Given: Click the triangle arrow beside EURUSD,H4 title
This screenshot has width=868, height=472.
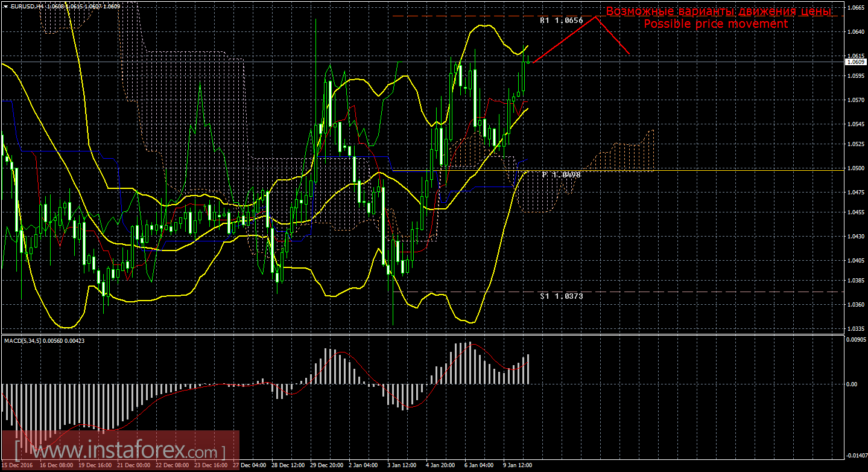Looking at the screenshot, I should point(5,5).
